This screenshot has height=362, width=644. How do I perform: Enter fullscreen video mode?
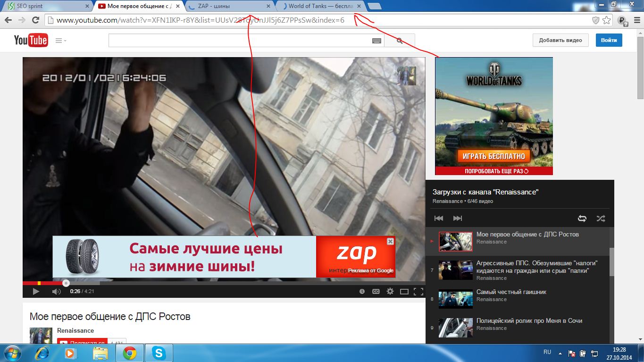[x=418, y=292]
